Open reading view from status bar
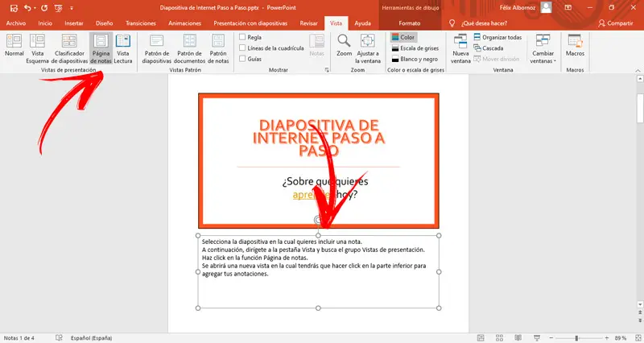The height and width of the screenshot is (343, 644). 518,338
